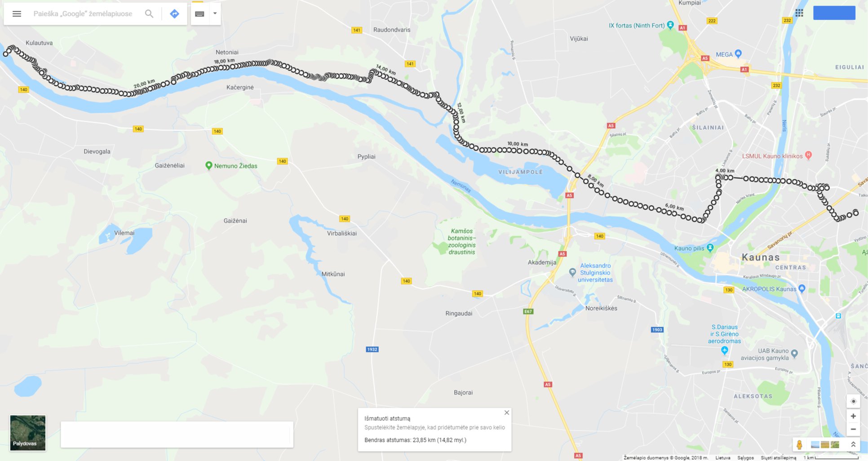
Task: Expand the imagery strip chevron
Action: coord(853,444)
